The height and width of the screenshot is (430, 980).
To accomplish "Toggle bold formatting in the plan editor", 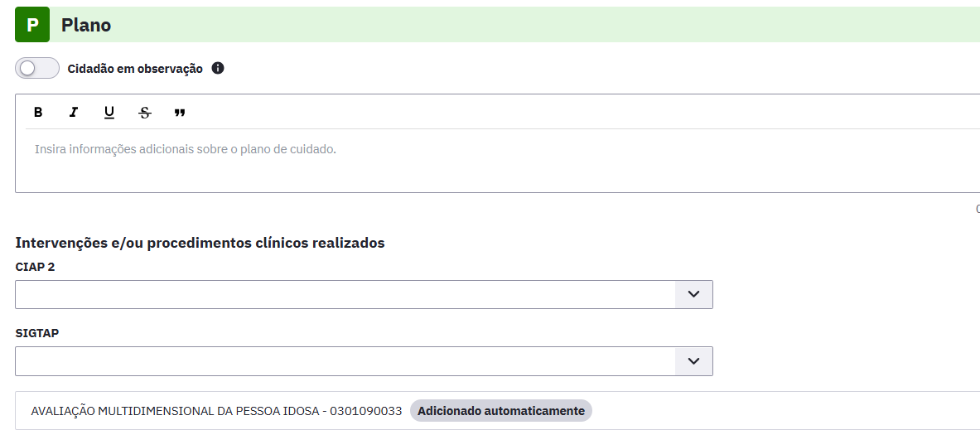I will pyautogui.click(x=38, y=113).
